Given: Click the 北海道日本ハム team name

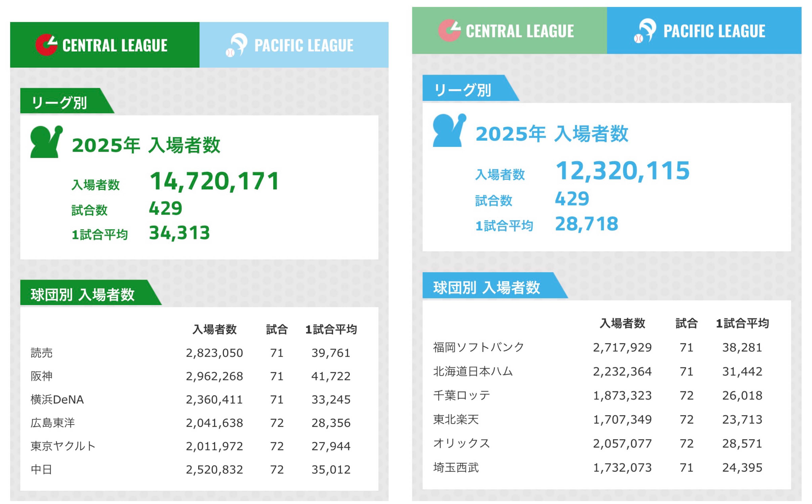Looking at the screenshot, I should (x=473, y=371).
